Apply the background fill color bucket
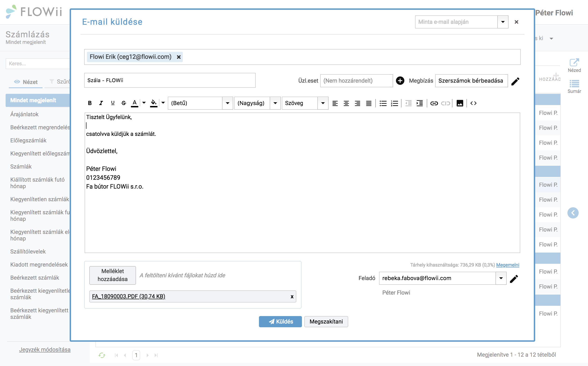 pos(154,103)
